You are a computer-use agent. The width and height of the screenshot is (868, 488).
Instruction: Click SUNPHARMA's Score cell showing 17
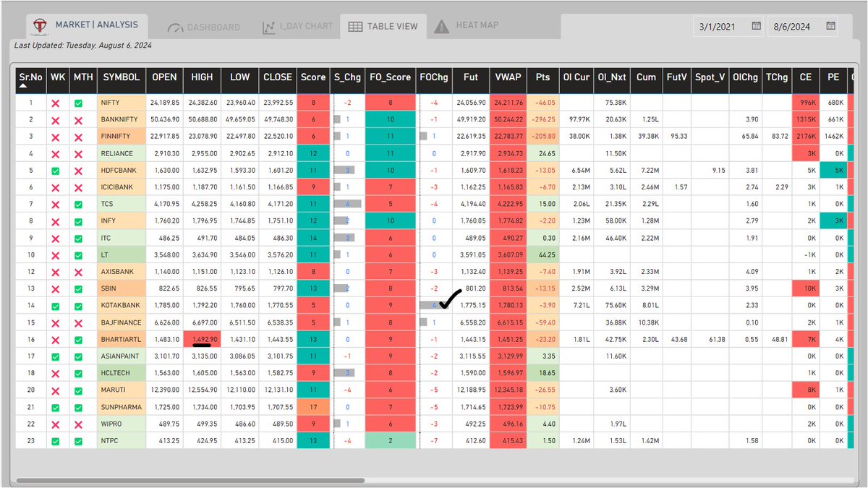point(313,406)
